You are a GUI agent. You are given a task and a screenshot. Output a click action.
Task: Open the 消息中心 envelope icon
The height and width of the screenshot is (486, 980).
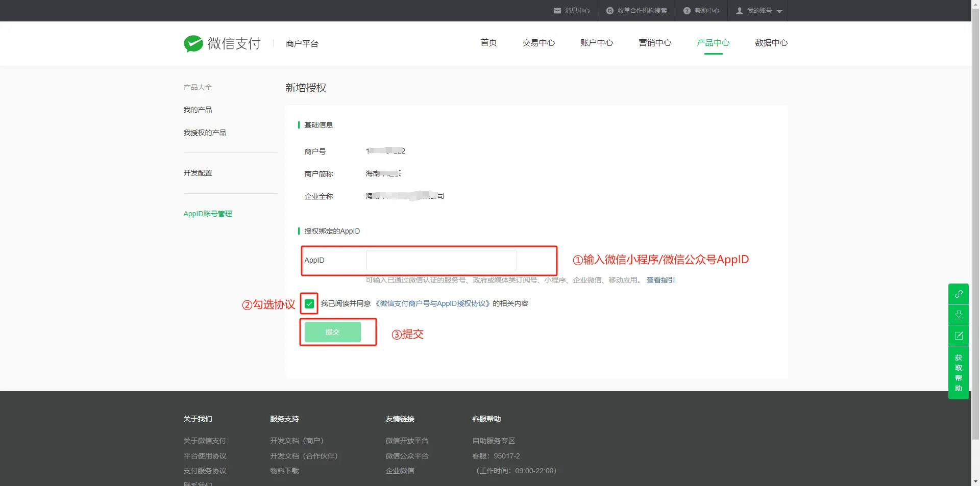[x=557, y=11]
